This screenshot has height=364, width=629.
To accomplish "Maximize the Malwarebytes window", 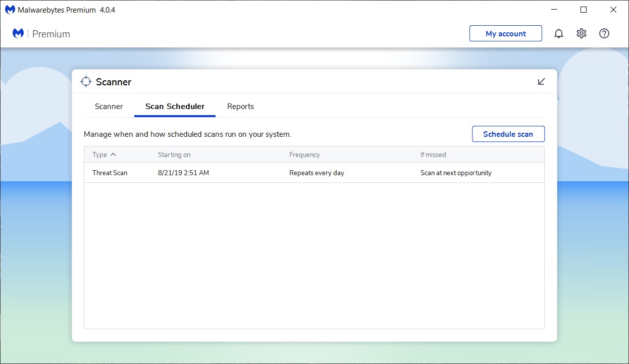I will (584, 10).
